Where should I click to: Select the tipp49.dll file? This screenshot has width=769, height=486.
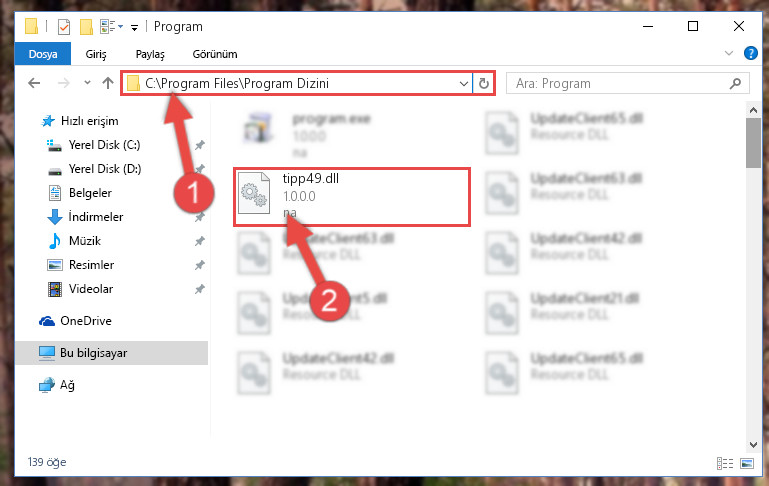click(x=352, y=197)
